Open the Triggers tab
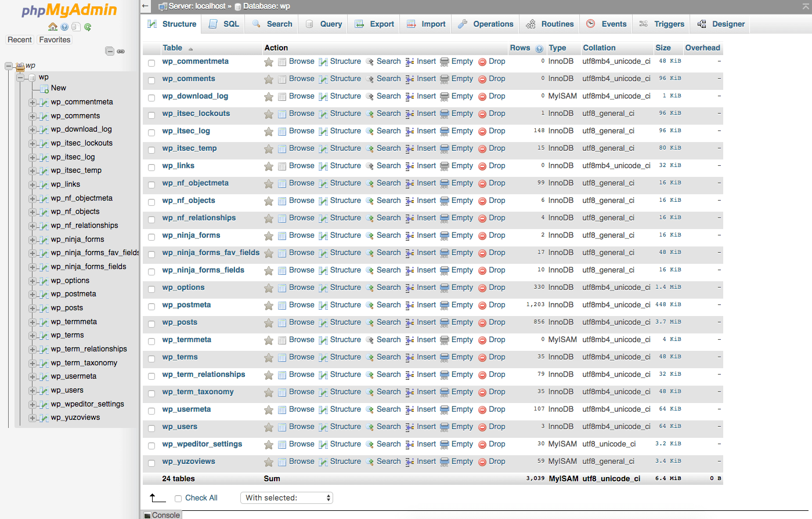 [662, 24]
